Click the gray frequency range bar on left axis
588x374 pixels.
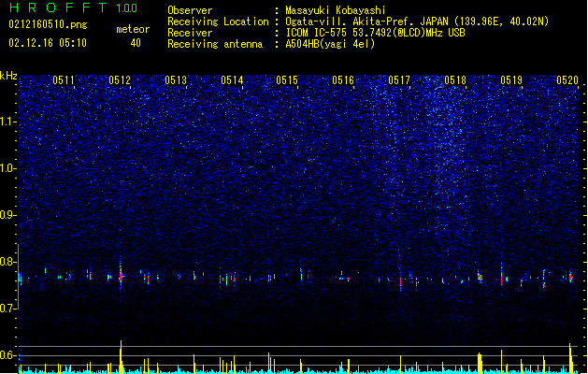coord(18,277)
